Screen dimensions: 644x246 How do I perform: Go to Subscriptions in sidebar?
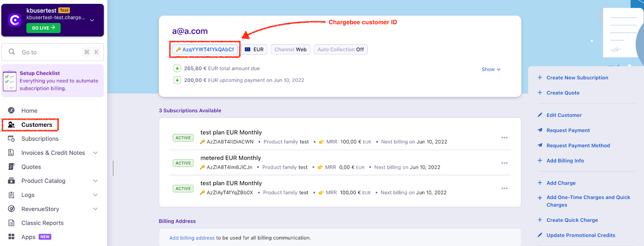point(40,139)
